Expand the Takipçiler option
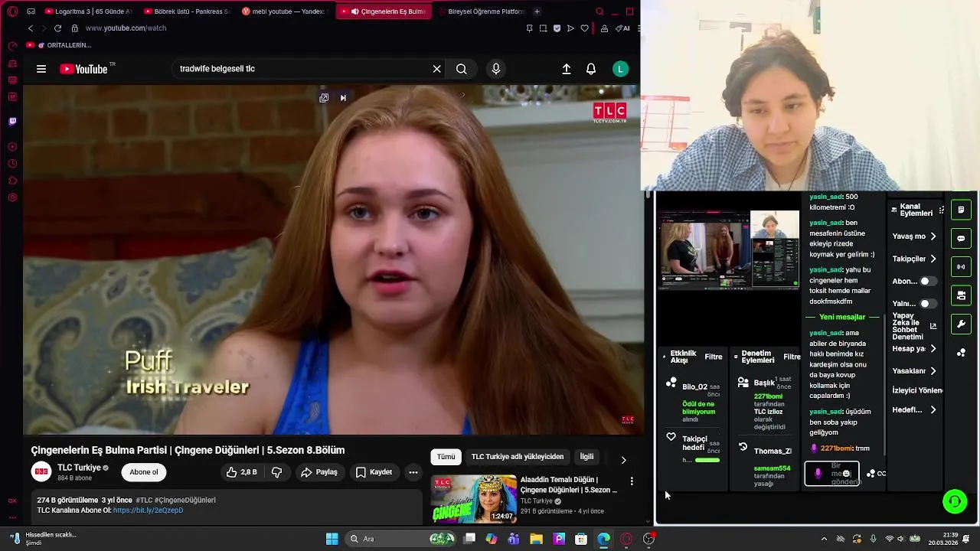 (x=915, y=259)
